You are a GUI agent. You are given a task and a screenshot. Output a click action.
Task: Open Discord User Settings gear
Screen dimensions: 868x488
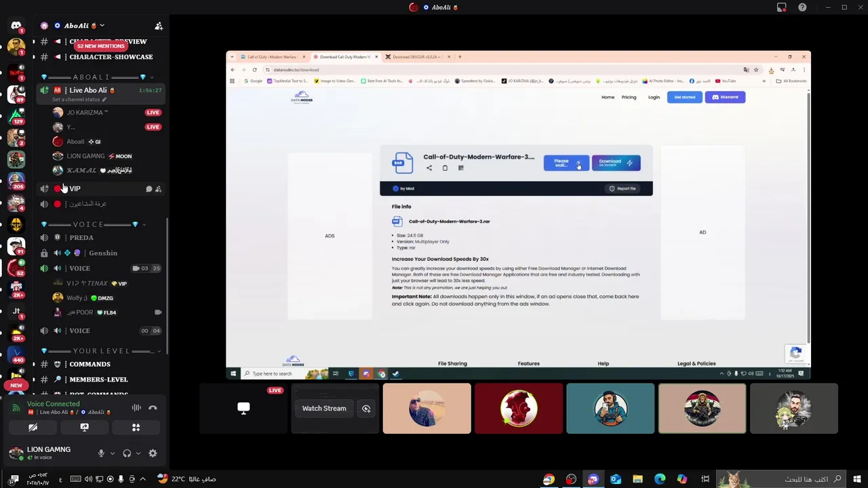coord(153,453)
